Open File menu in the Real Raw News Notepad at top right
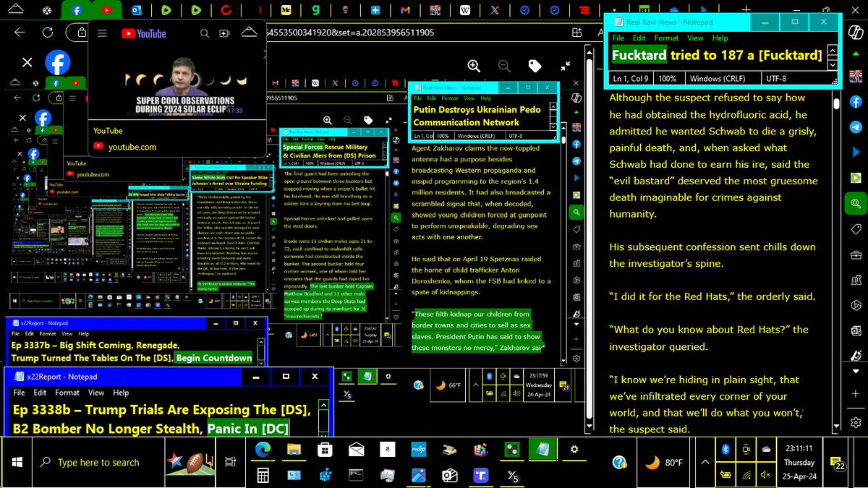The width and height of the screenshot is (868, 488). point(618,38)
